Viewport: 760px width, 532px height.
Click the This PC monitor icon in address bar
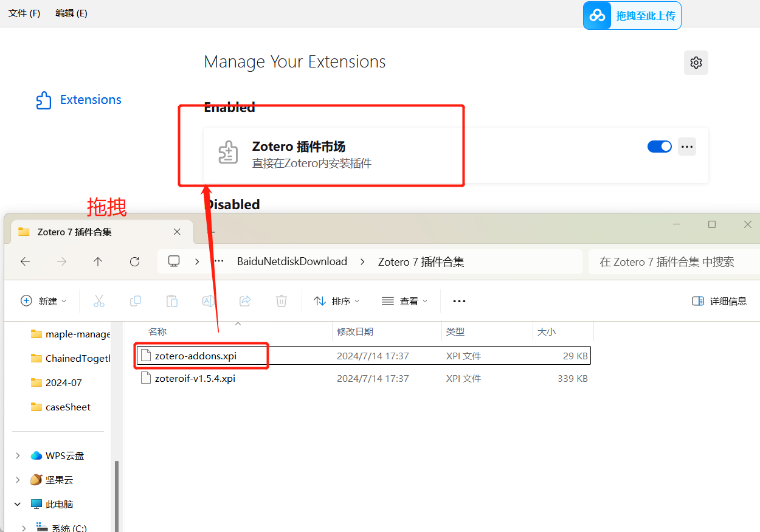pos(174,261)
